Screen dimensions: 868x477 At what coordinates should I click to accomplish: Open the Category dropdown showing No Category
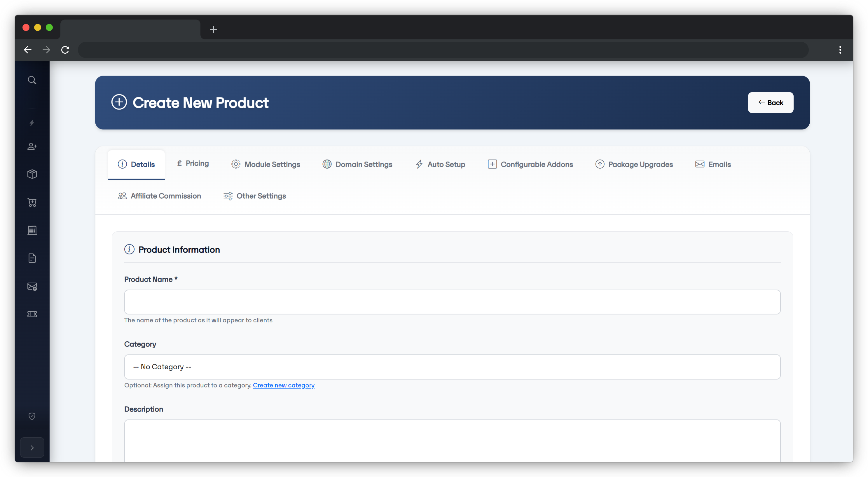click(x=452, y=367)
